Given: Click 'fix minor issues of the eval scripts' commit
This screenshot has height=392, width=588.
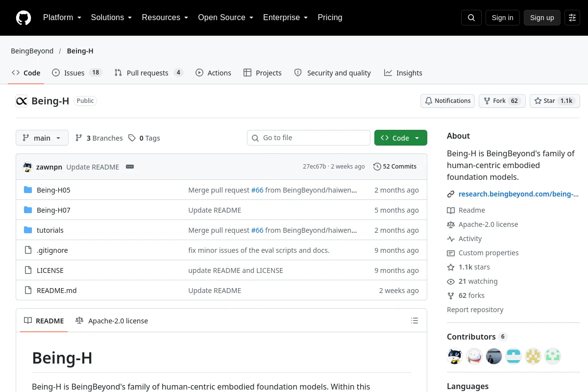Looking at the screenshot, I should click(x=259, y=250).
